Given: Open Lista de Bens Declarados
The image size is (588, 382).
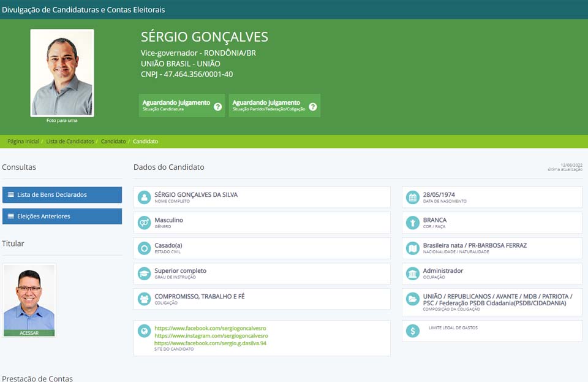Looking at the screenshot, I should [x=62, y=195].
